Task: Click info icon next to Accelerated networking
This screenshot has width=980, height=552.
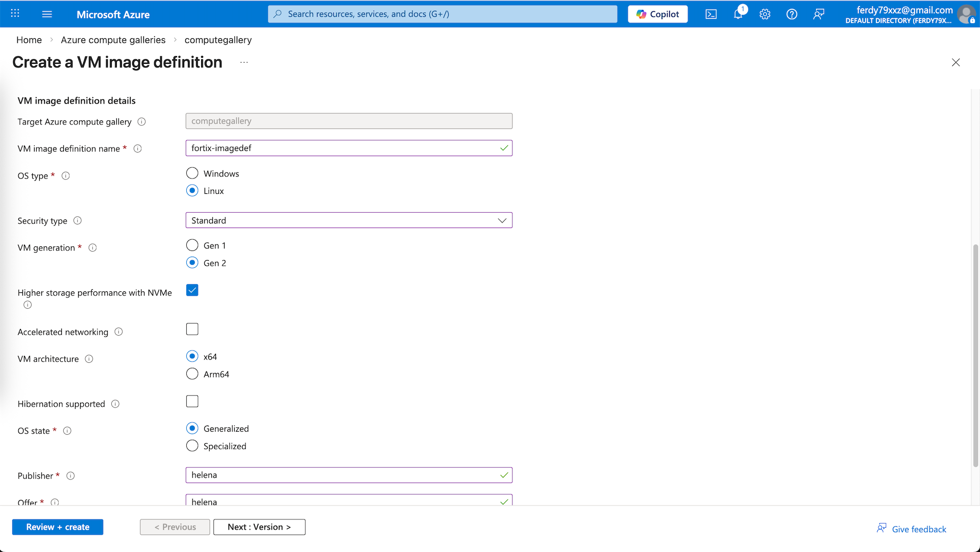Action: (x=118, y=332)
